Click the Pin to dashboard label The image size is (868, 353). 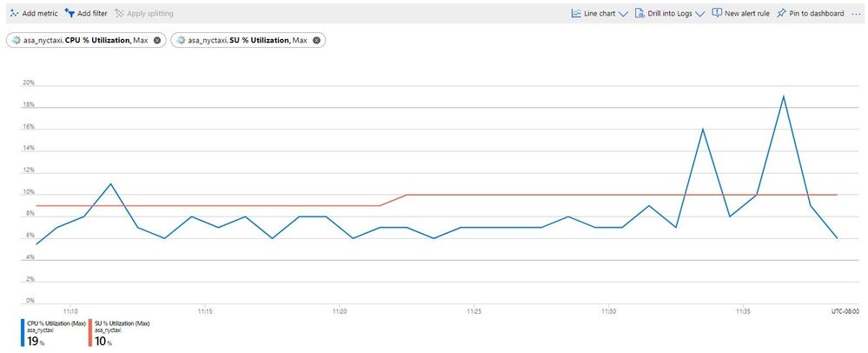817,13
